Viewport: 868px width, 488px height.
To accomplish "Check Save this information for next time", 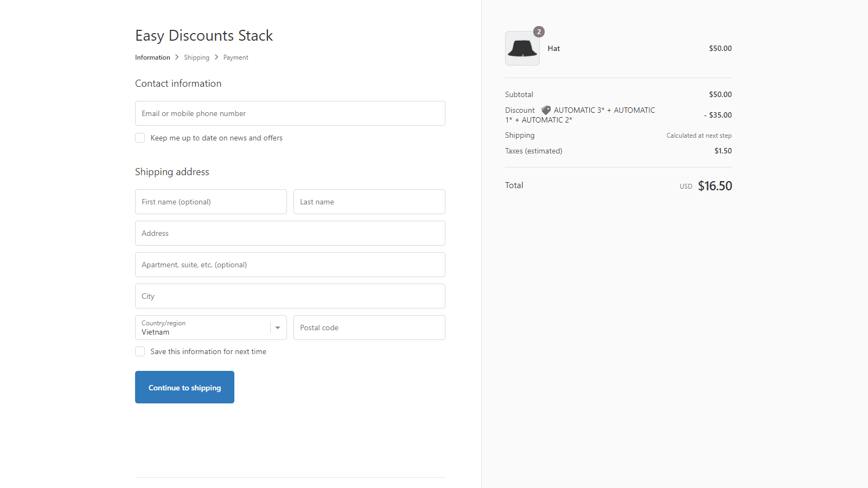I will tap(140, 351).
